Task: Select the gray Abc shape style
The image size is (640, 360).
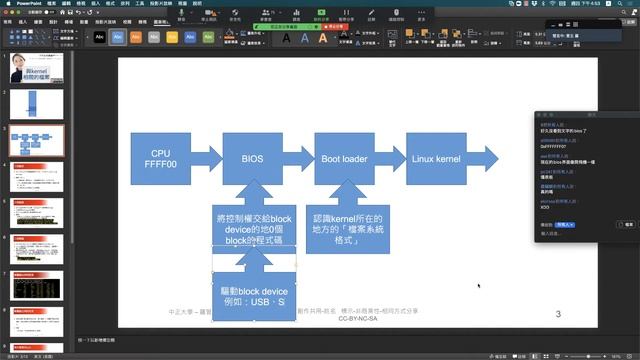Action: [154, 37]
